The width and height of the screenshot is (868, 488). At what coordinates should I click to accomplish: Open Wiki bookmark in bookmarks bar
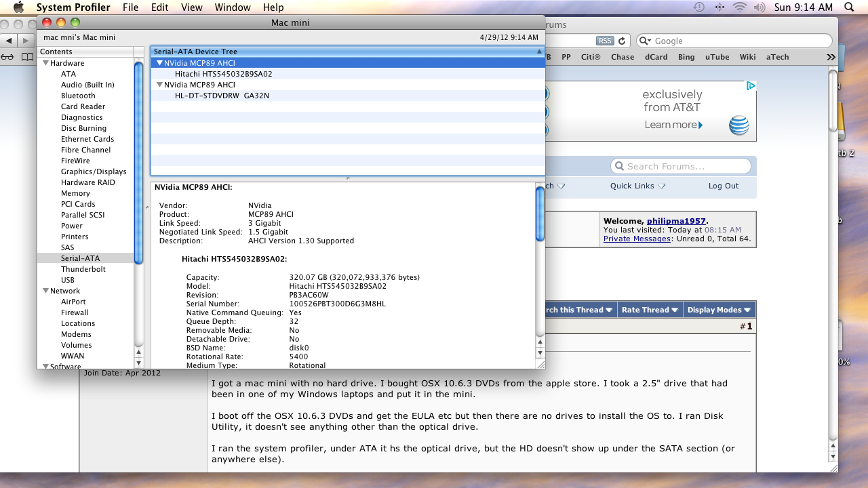(x=747, y=57)
